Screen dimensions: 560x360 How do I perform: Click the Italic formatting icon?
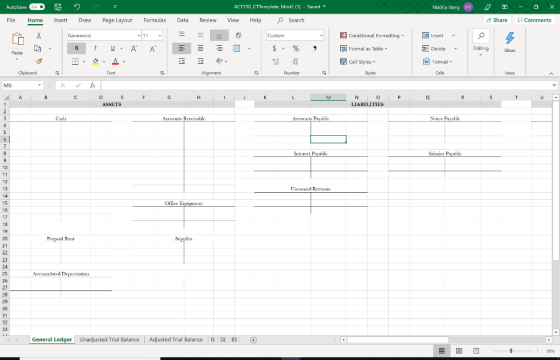click(x=95, y=48)
